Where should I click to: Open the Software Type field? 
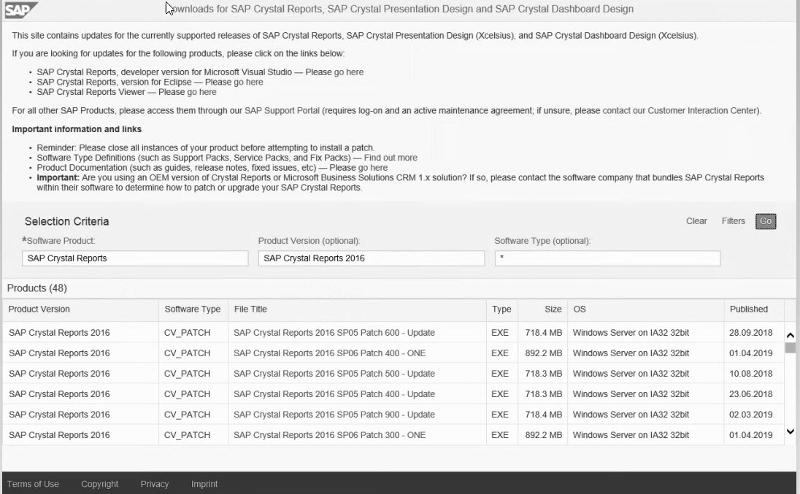pyautogui.click(x=607, y=258)
